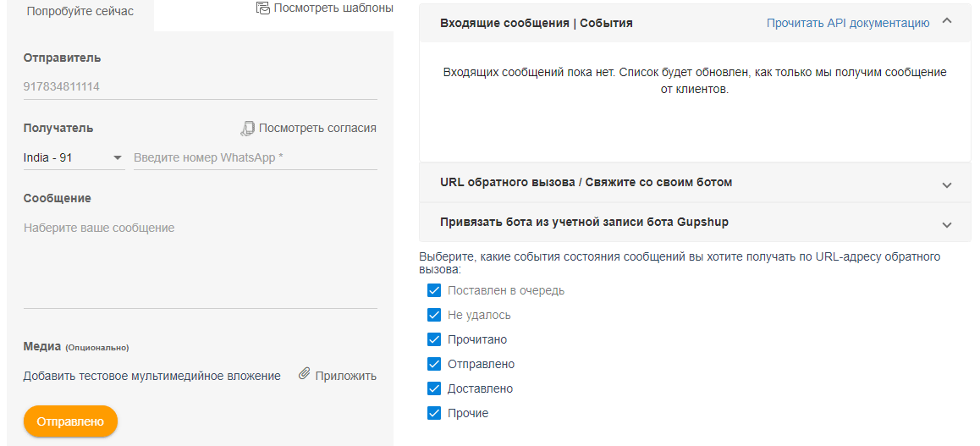Image resolution: width=980 pixels, height=446 pixels.
Task: Click the templates icon beside Посмотреть шаблоны
Action: click(263, 8)
